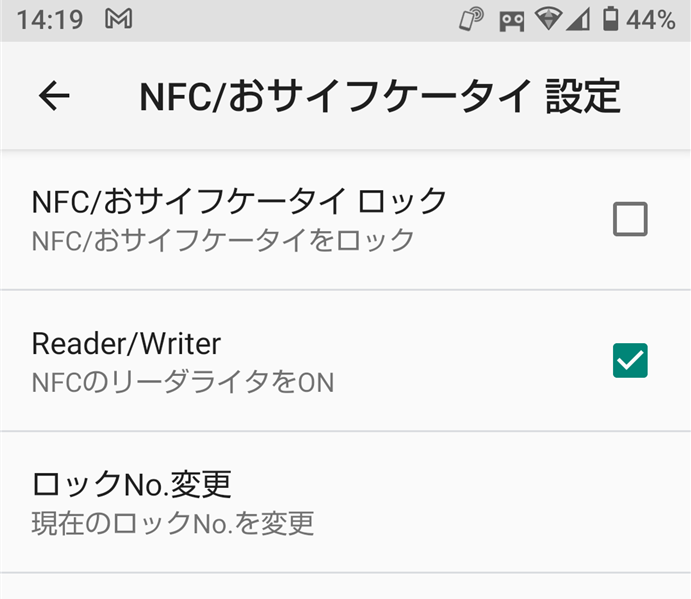Select the Reader/Writer setting label
Viewport: 691px width, 599px height.
coord(126,344)
